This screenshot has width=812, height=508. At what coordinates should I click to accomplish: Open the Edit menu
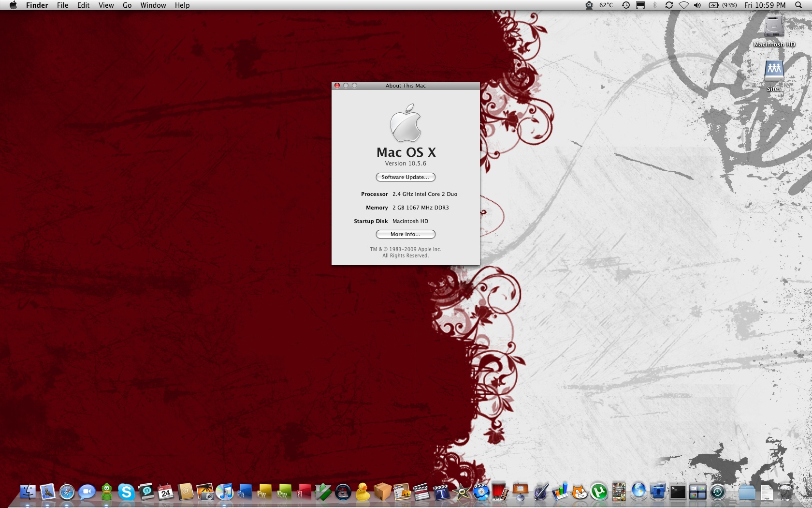click(84, 5)
